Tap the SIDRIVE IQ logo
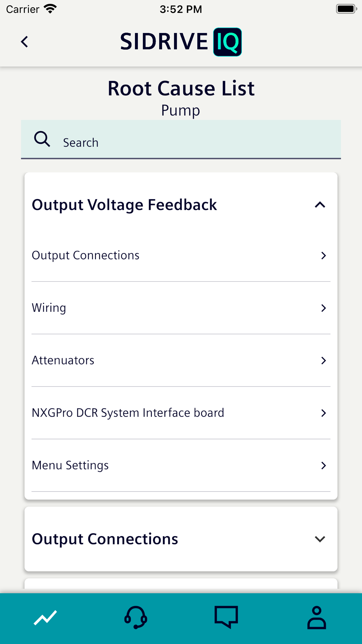 [181, 42]
